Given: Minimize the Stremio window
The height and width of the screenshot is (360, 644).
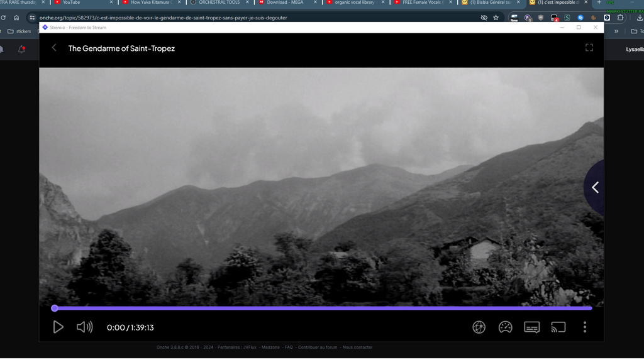Looking at the screenshot, I should [x=562, y=27].
